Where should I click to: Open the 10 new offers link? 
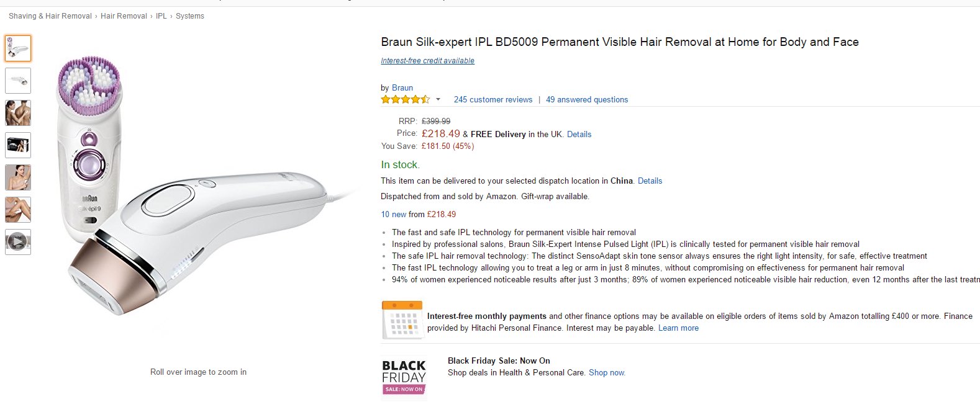tap(394, 214)
